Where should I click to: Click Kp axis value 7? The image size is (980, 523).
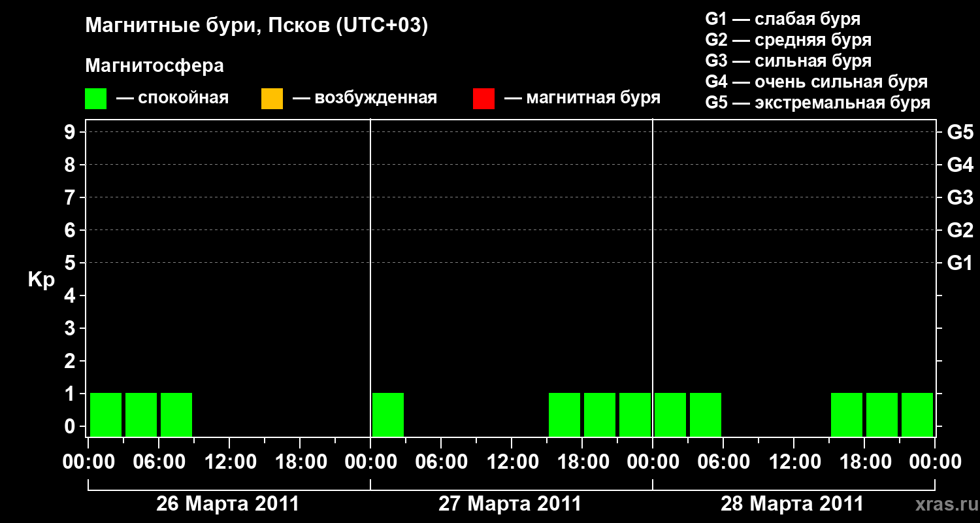[x=71, y=197]
